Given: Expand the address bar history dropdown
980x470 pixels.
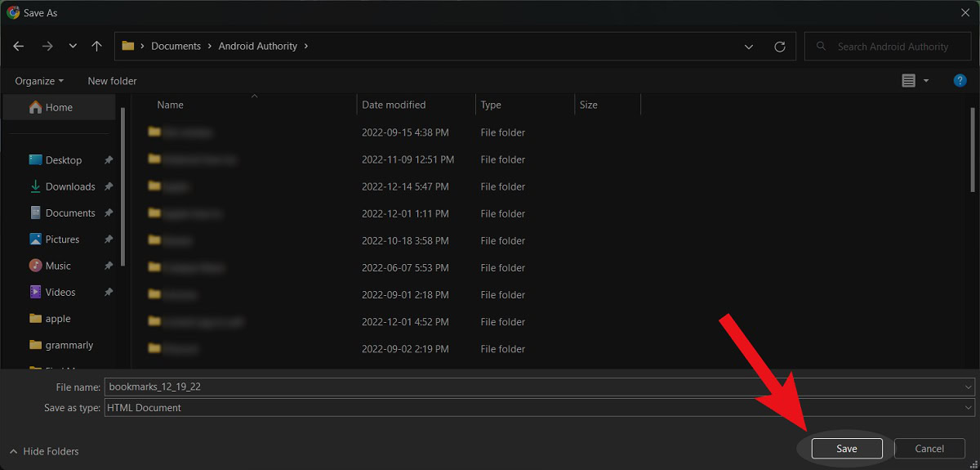Looking at the screenshot, I should click(749, 47).
